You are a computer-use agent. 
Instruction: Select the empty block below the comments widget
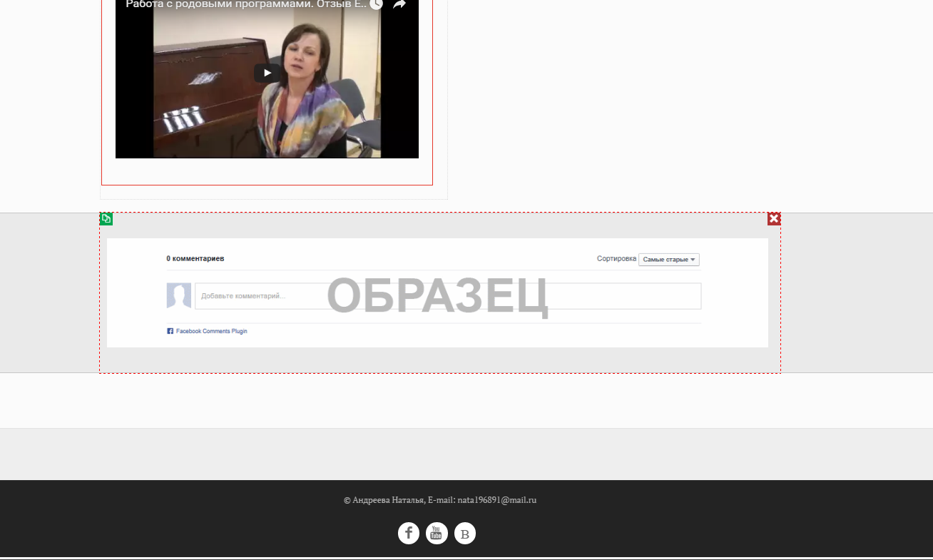point(466,400)
